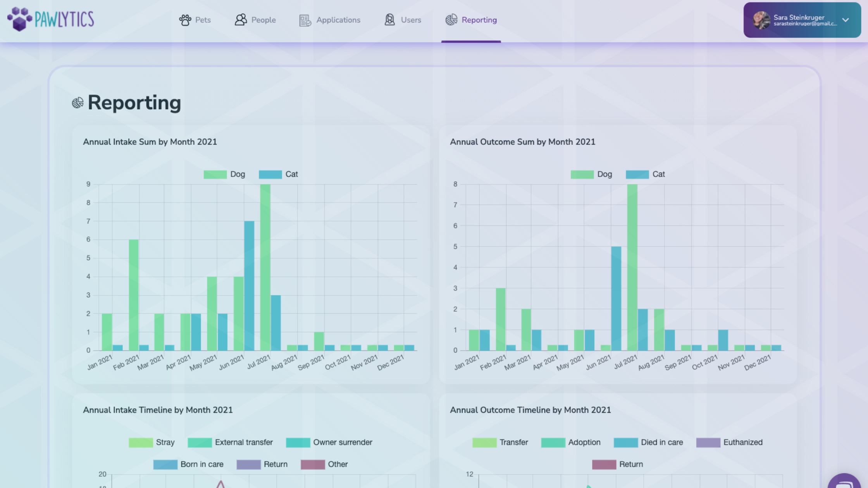Click Jul 2021 Dog bar in Outcome chart
Image resolution: width=868 pixels, height=488 pixels.
coord(632,267)
